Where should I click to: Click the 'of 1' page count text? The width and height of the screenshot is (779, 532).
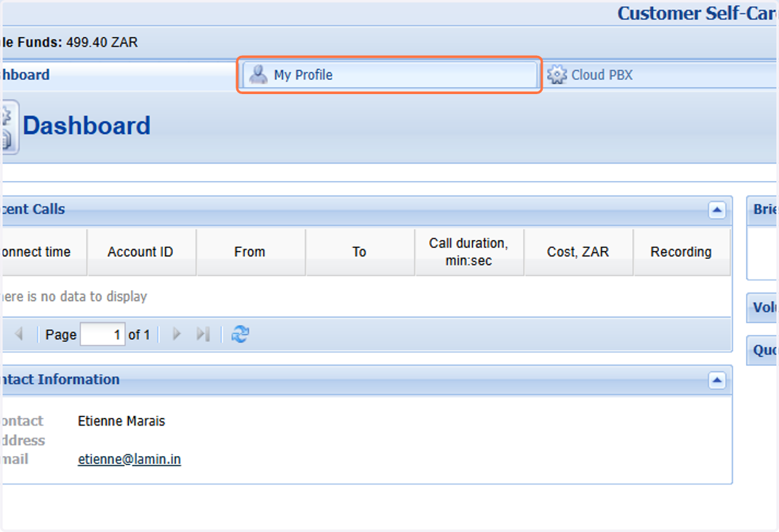coord(139,335)
